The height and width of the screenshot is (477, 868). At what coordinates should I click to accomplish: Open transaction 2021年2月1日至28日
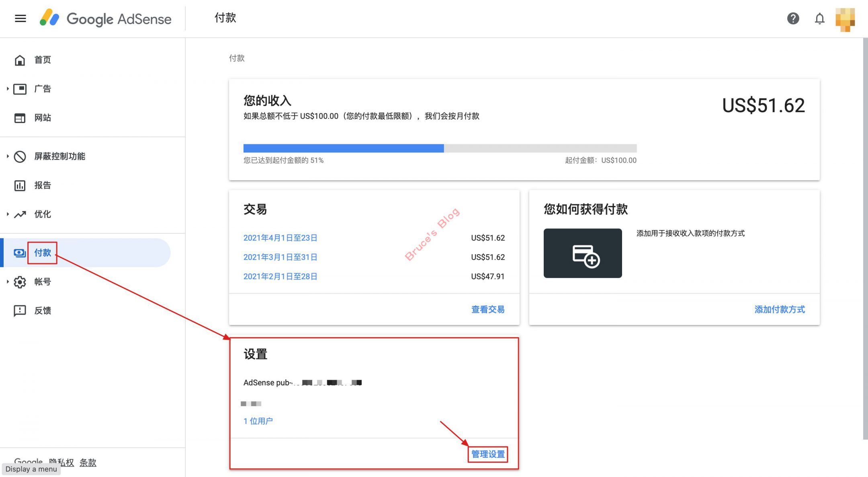(x=280, y=276)
